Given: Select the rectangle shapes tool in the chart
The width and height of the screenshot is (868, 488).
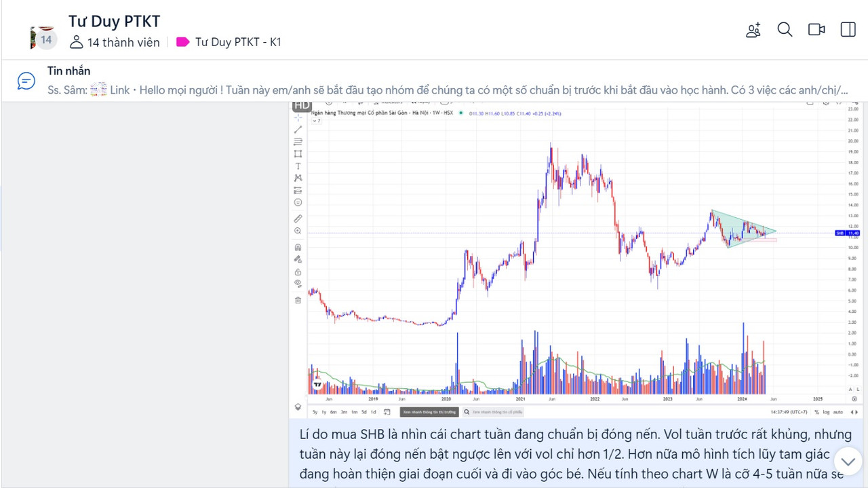Looking at the screenshot, I should pos(298,154).
